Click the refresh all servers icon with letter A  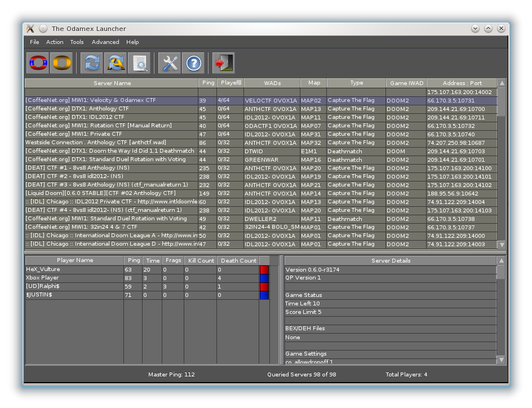[x=116, y=63]
